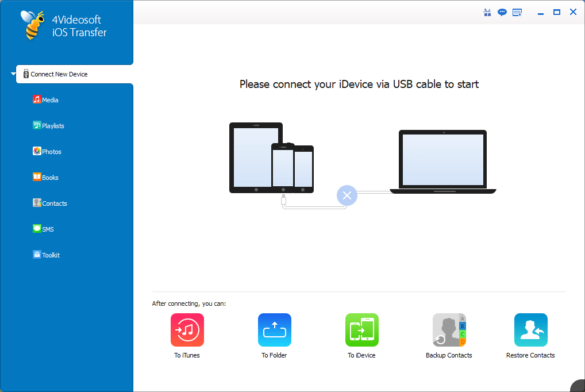Open the SMS section icon
This screenshot has width=585, height=392.
pos(36,229)
